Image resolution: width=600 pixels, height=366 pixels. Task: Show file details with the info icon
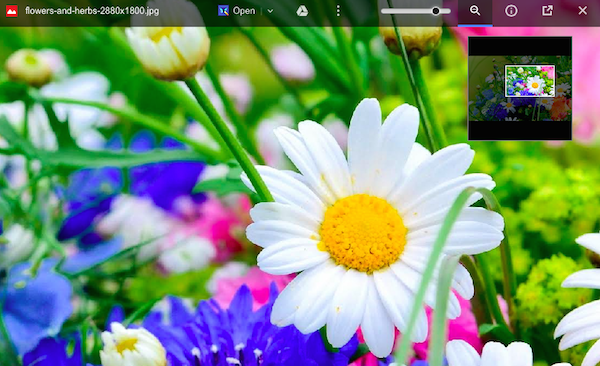[x=511, y=11]
